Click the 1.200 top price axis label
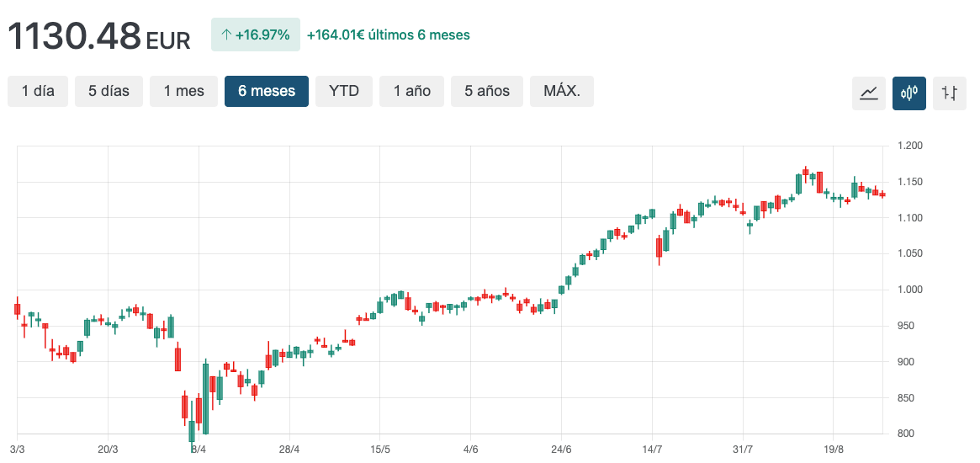Image resolution: width=980 pixels, height=463 pixels. tap(909, 146)
